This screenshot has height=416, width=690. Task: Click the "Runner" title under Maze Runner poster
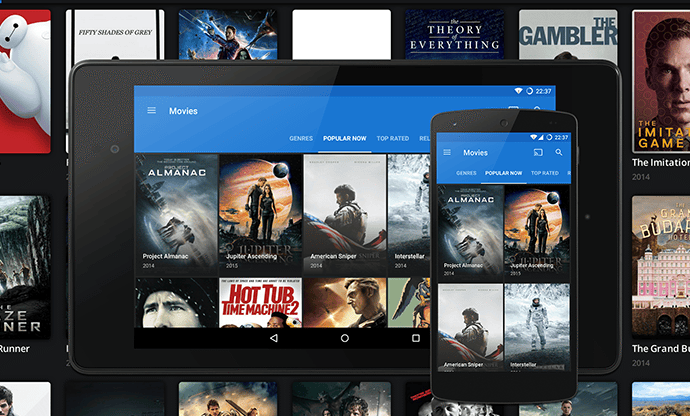15,349
